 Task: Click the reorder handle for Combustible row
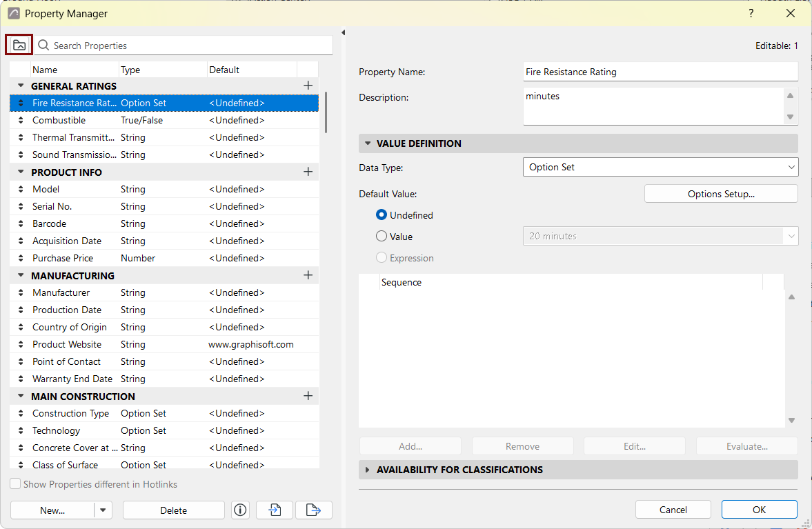[21, 120]
